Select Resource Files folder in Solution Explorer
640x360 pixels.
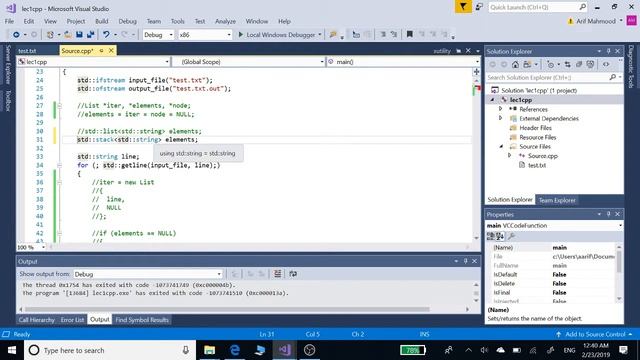click(x=538, y=137)
